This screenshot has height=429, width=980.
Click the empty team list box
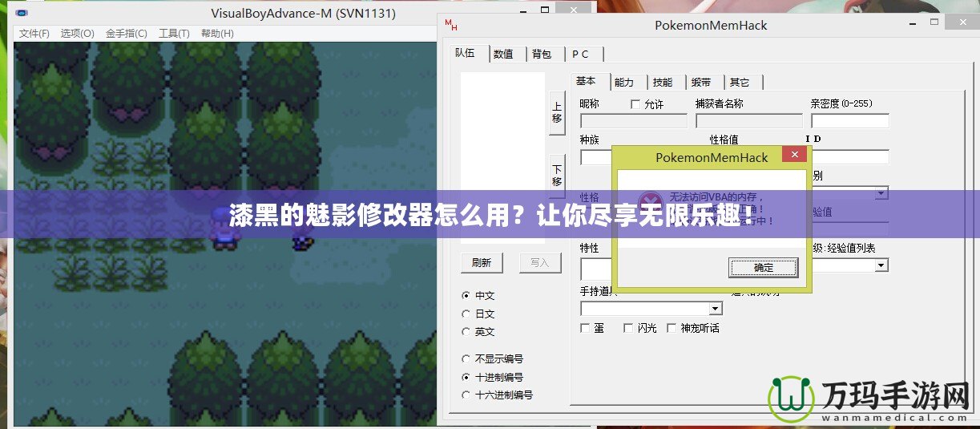pos(502,158)
